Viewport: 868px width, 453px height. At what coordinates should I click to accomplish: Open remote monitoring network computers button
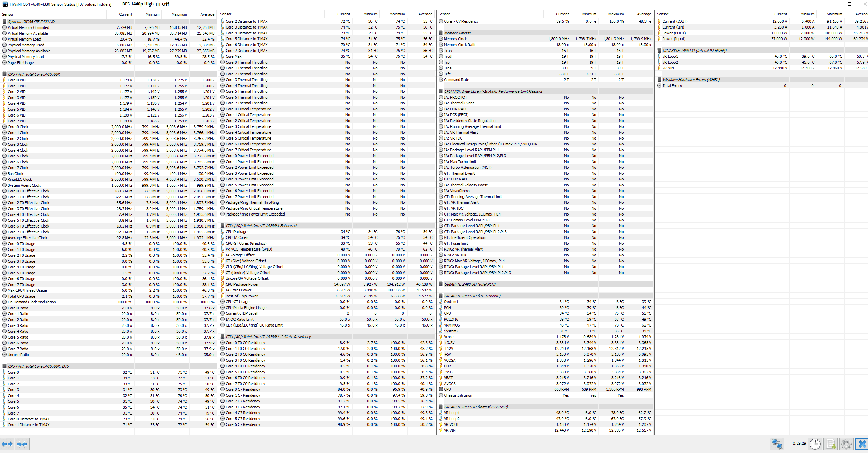pyautogui.click(x=777, y=444)
